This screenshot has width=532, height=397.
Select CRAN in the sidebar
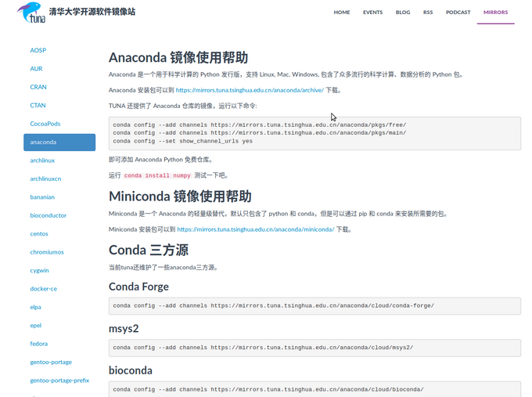(x=38, y=87)
